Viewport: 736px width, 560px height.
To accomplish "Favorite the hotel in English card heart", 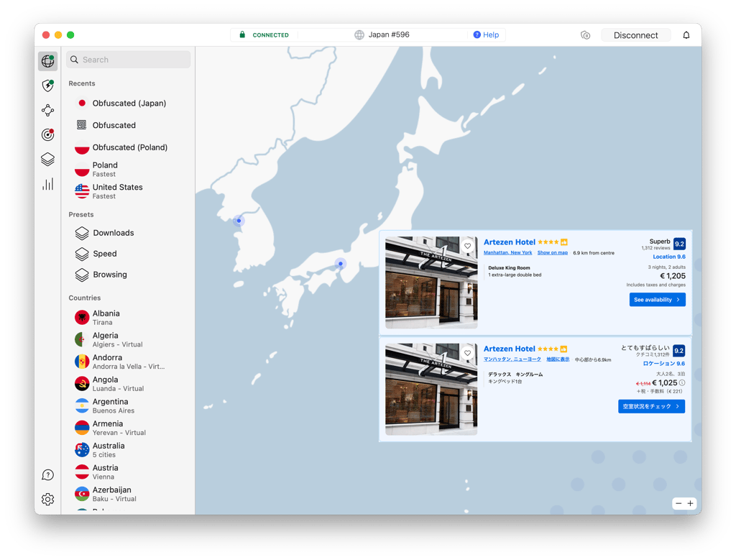I will pyautogui.click(x=467, y=246).
